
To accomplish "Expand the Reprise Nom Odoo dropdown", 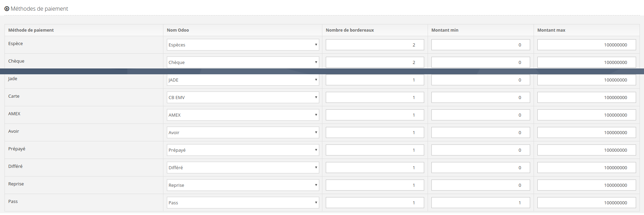I will click(243, 185).
